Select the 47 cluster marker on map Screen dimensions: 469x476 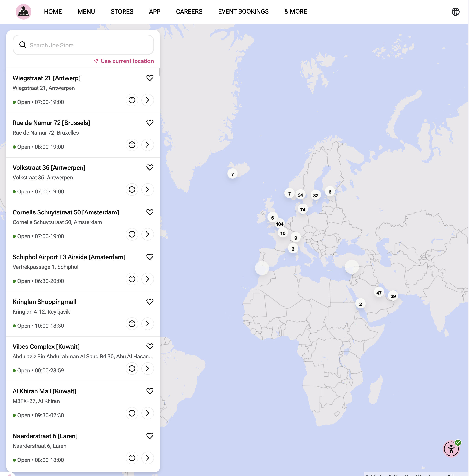pyautogui.click(x=379, y=293)
